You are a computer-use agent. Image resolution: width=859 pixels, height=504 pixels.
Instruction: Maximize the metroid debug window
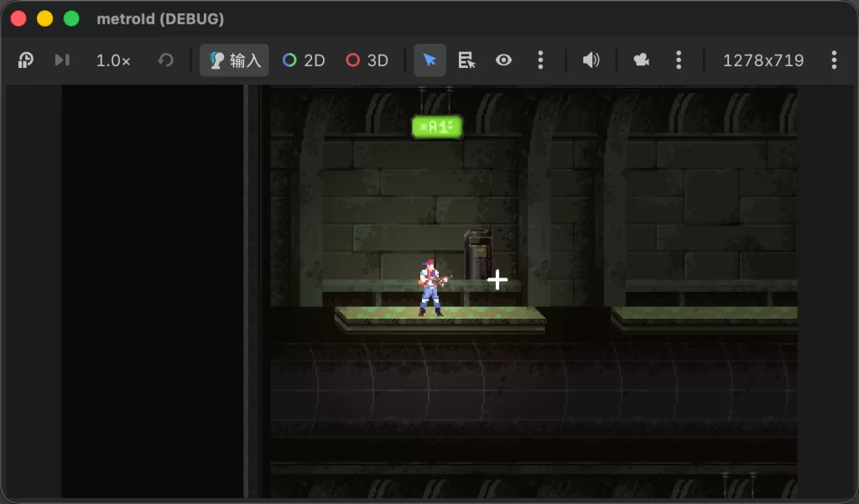pos(71,18)
